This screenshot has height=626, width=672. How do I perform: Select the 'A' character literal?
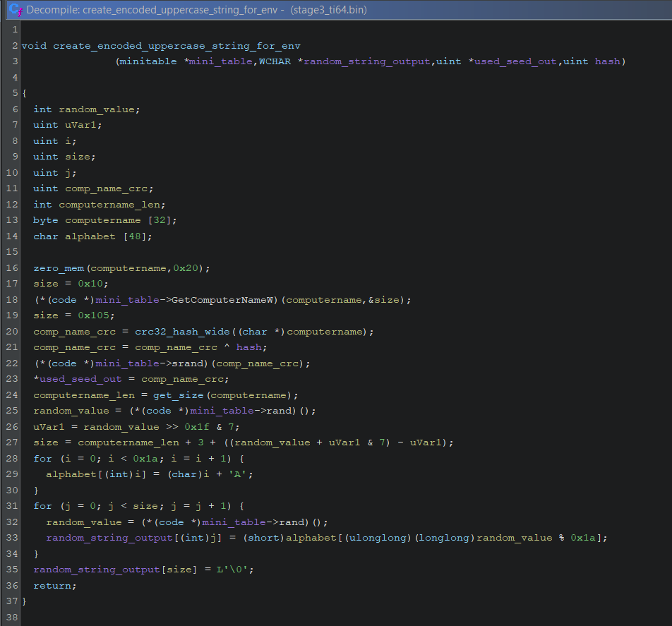[244, 474]
